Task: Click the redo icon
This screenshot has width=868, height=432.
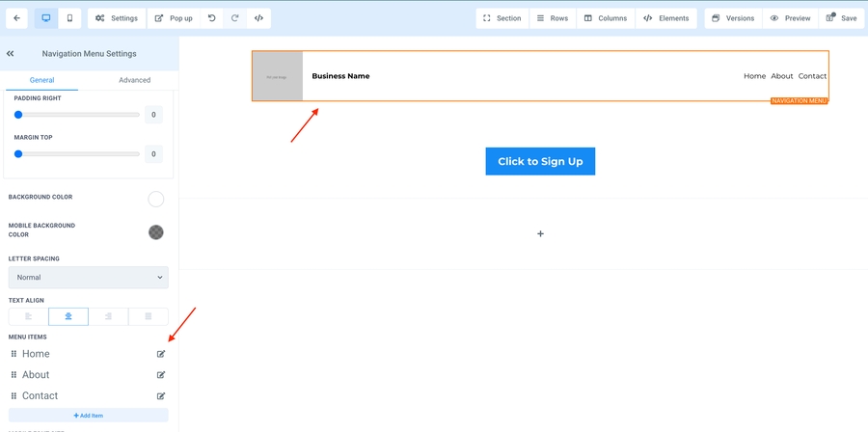Action: coord(235,18)
